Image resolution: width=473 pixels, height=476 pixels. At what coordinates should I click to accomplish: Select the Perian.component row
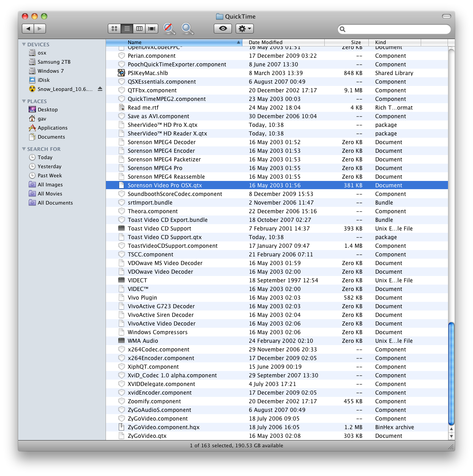click(x=277, y=56)
